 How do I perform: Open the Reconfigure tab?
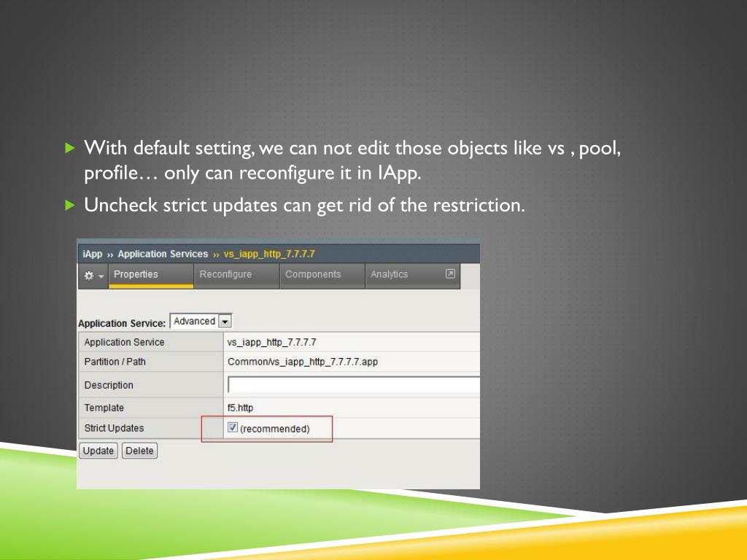pos(225,275)
